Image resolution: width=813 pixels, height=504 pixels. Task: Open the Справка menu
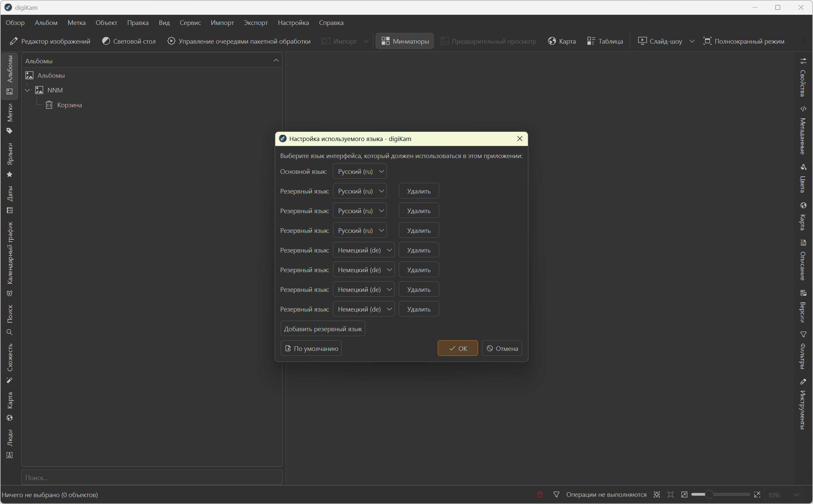(331, 22)
